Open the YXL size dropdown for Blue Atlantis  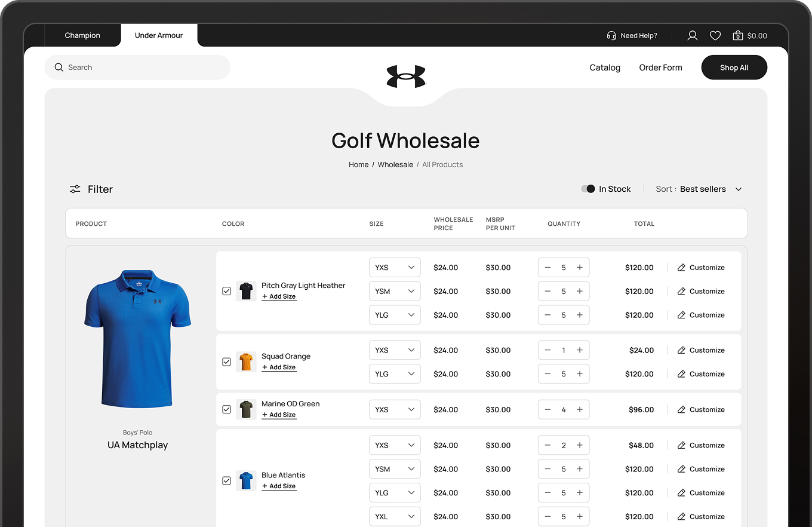point(394,517)
